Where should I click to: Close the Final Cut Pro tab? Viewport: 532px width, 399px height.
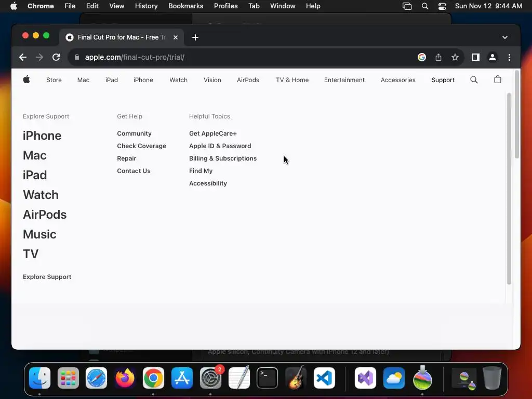[176, 37]
